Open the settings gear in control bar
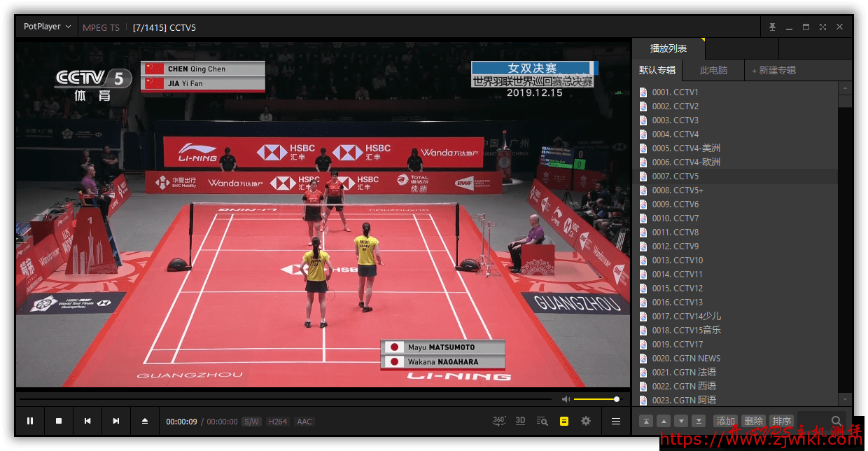The image size is (868, 451). 586,421
